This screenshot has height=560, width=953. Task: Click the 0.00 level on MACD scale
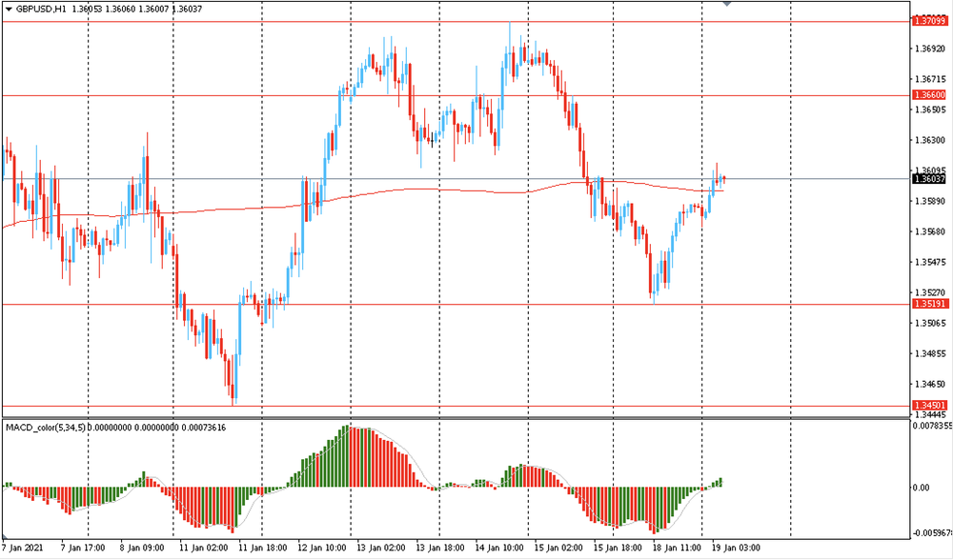point(922,488)
